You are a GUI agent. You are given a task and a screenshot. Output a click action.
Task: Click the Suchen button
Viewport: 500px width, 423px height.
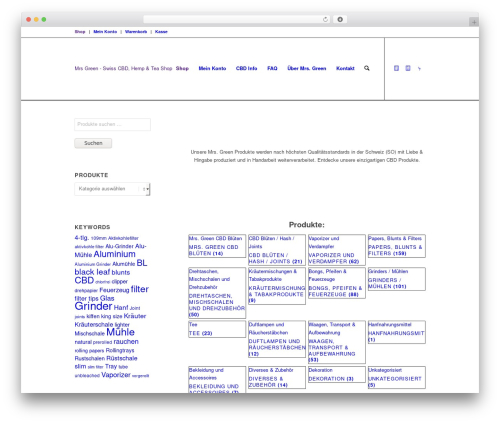93,143
